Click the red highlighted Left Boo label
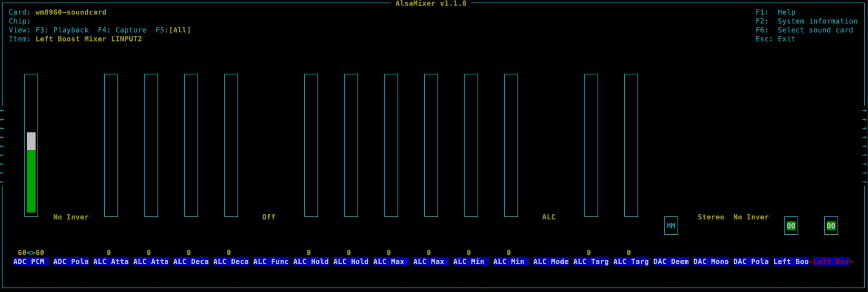 tap(831, 261)
